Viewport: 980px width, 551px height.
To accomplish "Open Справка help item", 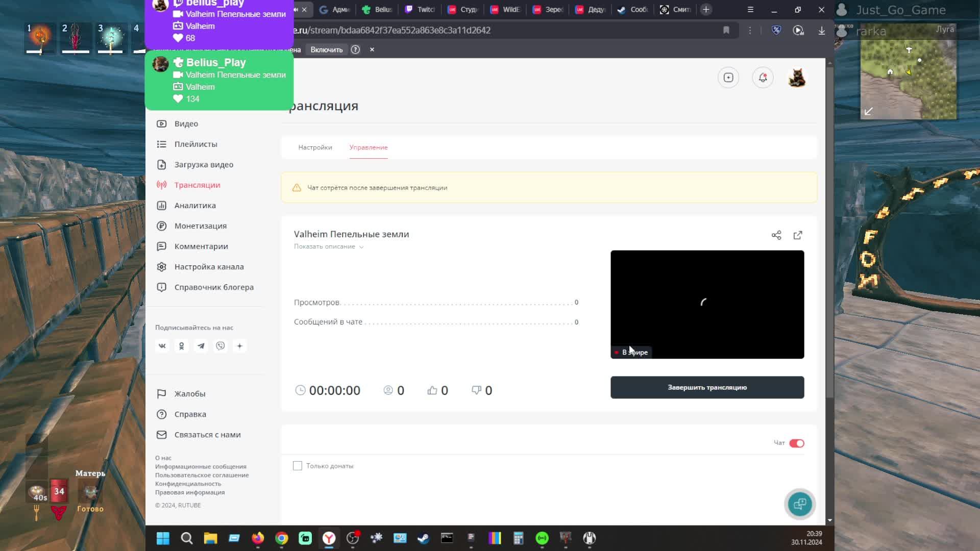I will tap(181, 414).
